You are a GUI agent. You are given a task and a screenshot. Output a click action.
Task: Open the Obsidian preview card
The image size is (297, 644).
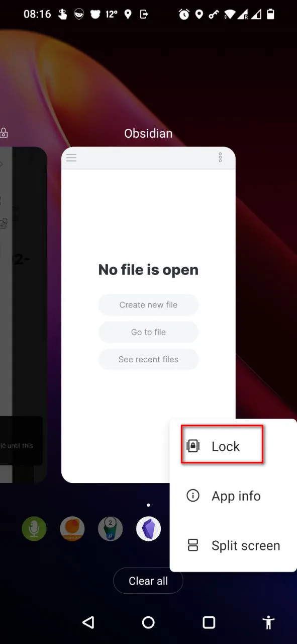pos(148,314)
